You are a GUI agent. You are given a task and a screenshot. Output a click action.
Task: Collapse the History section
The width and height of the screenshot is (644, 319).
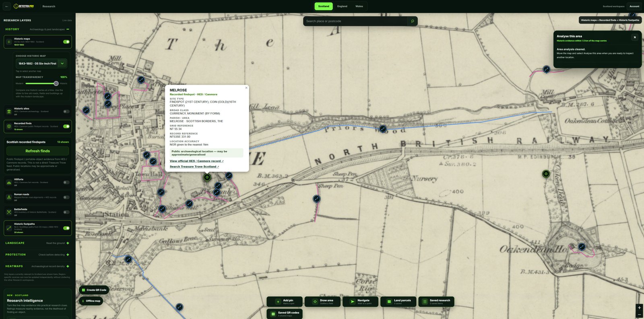[x=68, y=29]
